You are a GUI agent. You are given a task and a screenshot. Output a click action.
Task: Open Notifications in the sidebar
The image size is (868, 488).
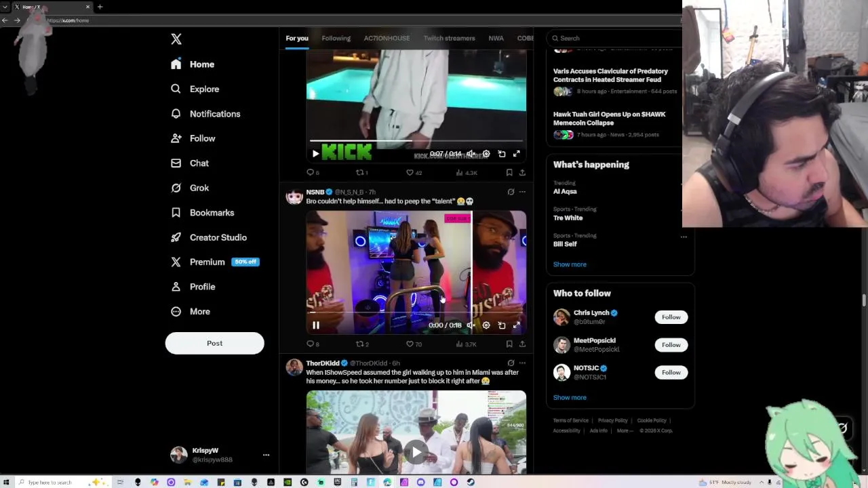coord(205,114)
